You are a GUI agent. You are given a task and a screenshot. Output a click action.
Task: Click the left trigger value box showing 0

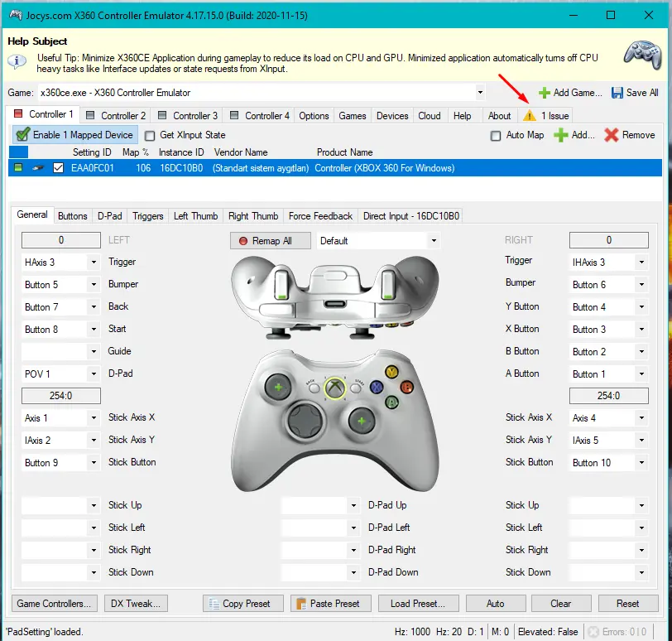[61, 240]
